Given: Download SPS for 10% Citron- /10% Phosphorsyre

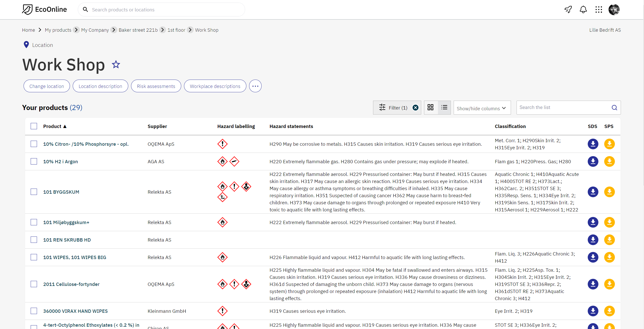Looking at the screenshot, I should point(609,144).
